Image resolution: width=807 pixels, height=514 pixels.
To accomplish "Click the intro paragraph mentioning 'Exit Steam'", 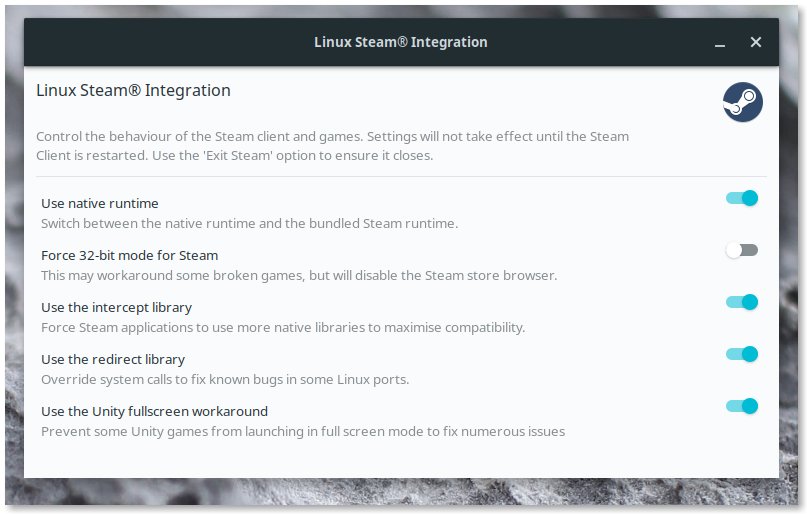I will coord(332,146).
